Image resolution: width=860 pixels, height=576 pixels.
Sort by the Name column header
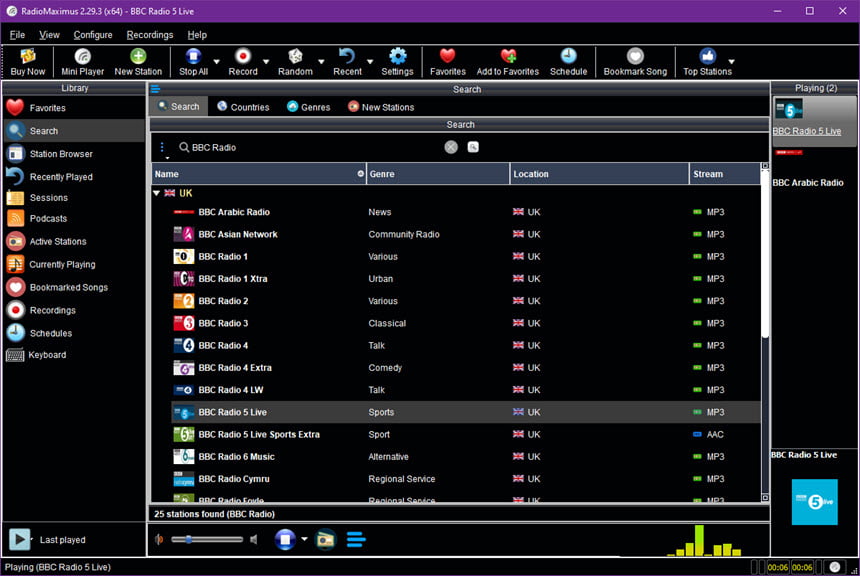click(259, 174)
